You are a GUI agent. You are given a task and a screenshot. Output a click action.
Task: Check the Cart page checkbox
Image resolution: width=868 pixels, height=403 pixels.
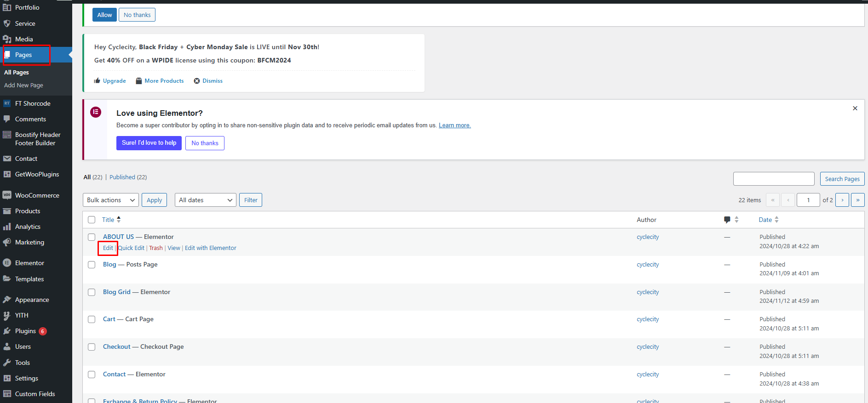tap(92, 319)
